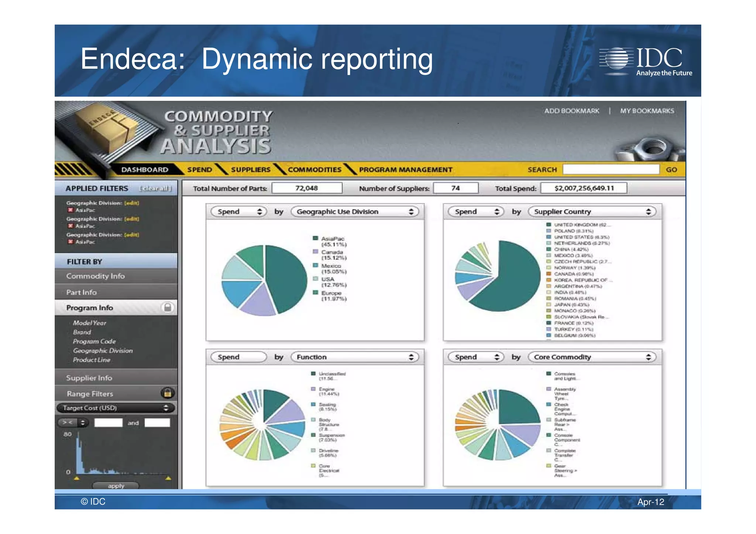
Task: Focus the Search text field
Action: (611, 169)
